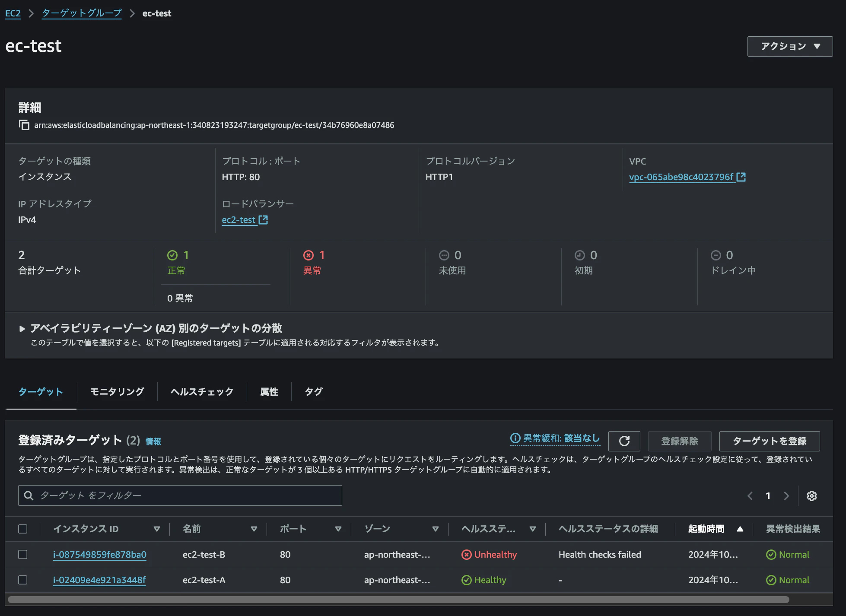The height and width of the screenshot is (616, 846).
Task: Click the ec2-test-B name cell
Action: tap(204, 555)
